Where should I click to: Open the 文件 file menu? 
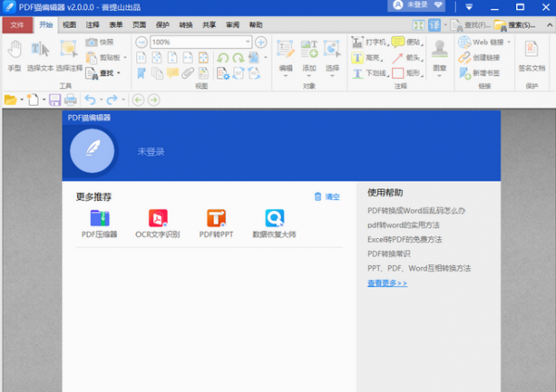(x=18, y=25)
